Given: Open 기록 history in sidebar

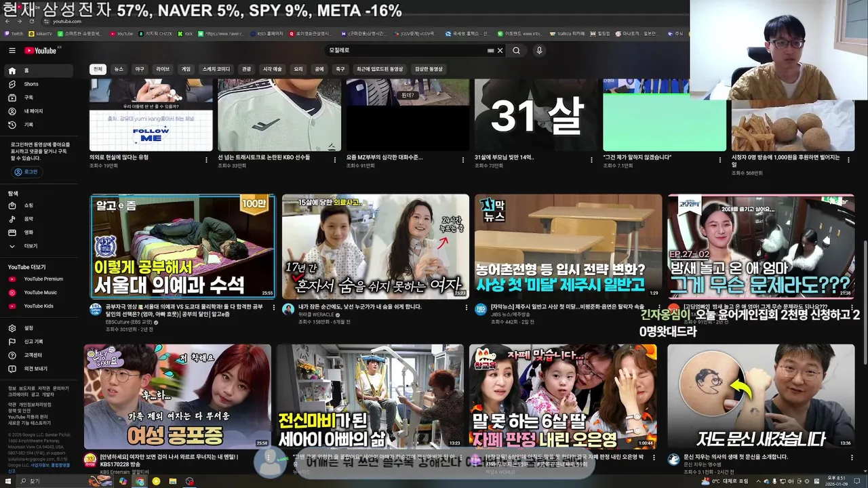Looking at the screenshot, I should (38, 125).
